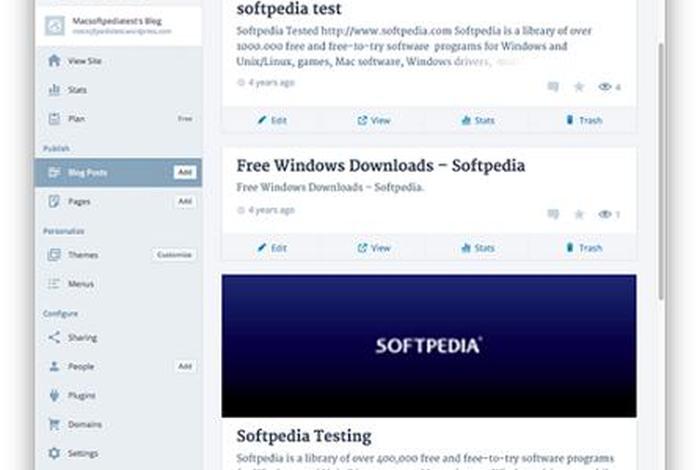This screenshot has height=470, width=700.
Task: Click views eye icon on softpedia test post
Action: (x=604, y=87)
